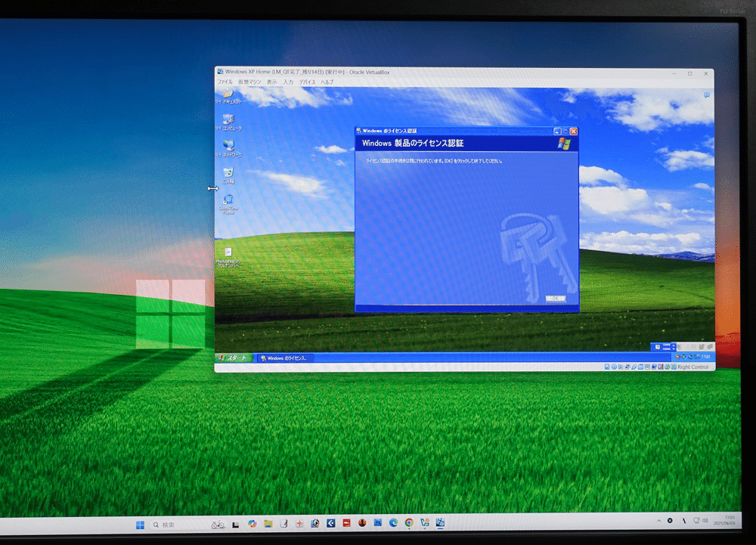Open the File Explorer icon on taskbar
The width and height of the screenshot is (756, 545).
tap(268, 524)
